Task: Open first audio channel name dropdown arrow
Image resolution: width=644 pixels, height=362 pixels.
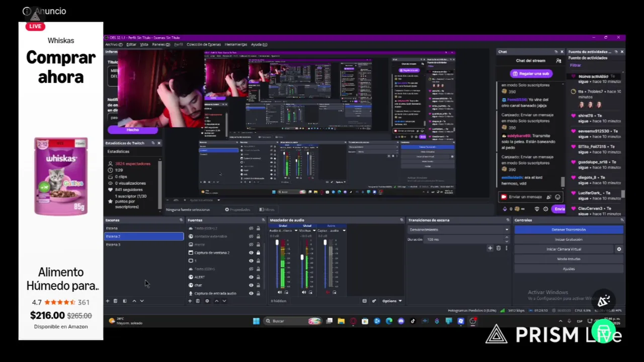Action: [x=296, y=230]
